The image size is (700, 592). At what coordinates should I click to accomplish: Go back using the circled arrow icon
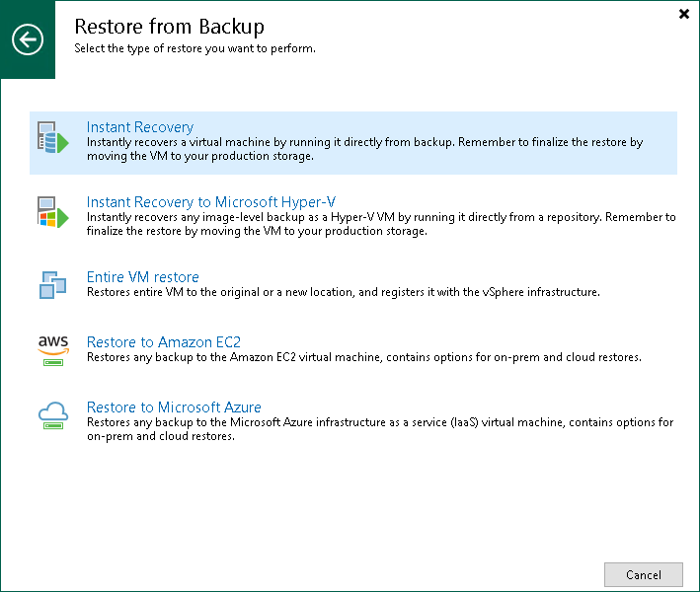[x=28, y=39]
